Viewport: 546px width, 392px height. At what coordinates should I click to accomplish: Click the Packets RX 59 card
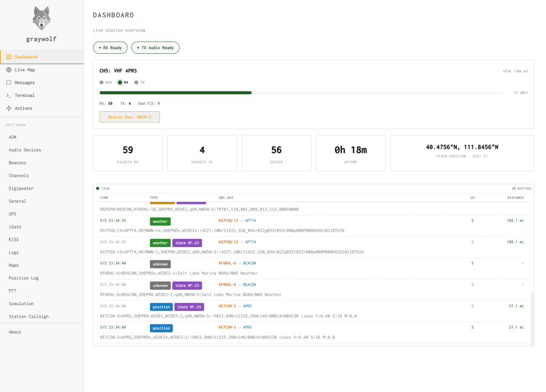128,153
